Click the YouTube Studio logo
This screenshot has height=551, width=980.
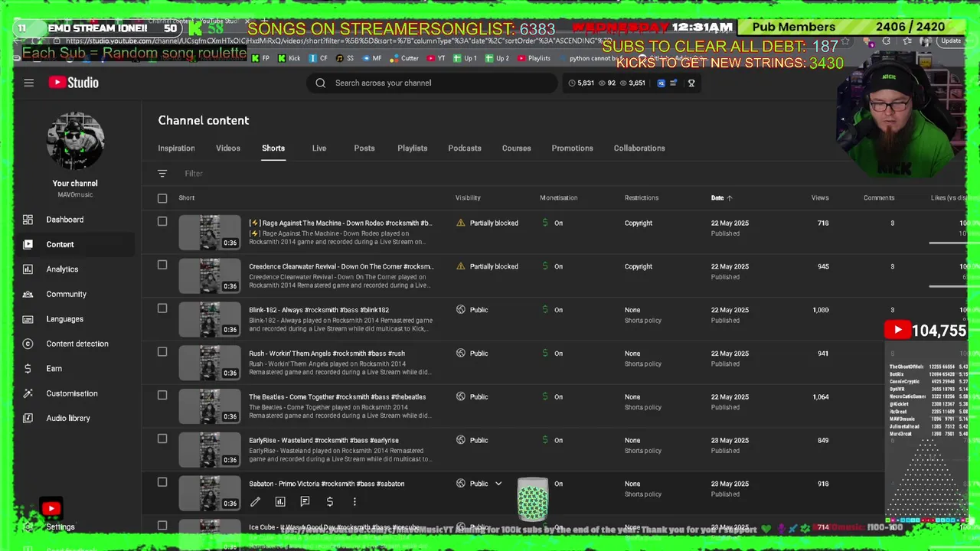73,83
